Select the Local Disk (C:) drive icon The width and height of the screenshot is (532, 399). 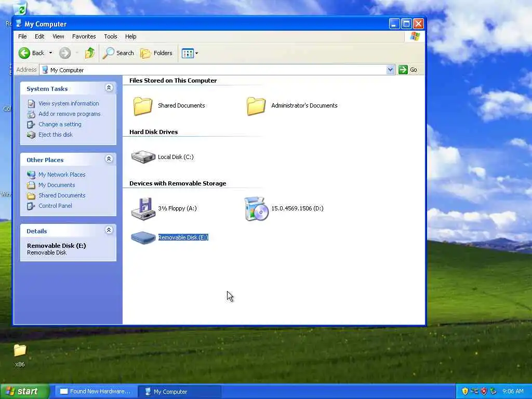(143, 157)
